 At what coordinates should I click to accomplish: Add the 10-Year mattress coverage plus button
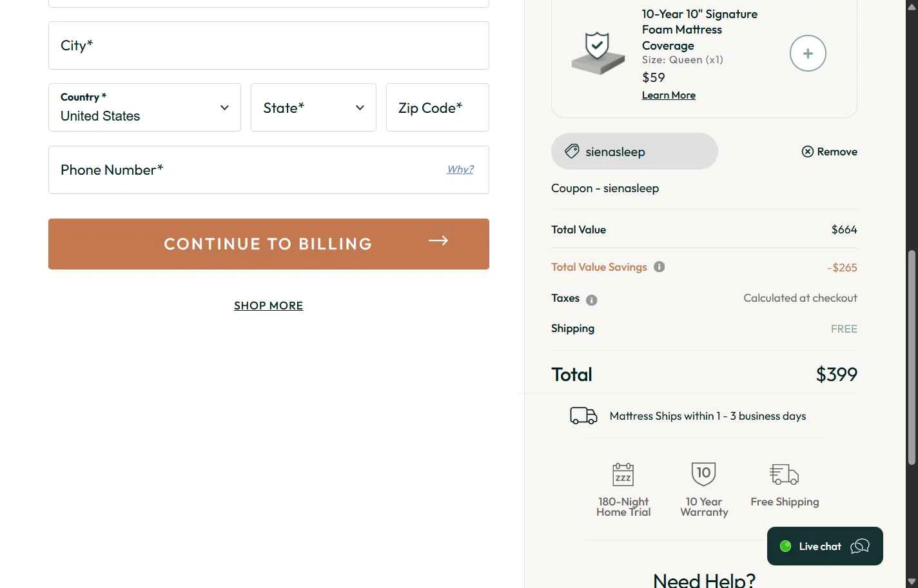tap(808, 54)
